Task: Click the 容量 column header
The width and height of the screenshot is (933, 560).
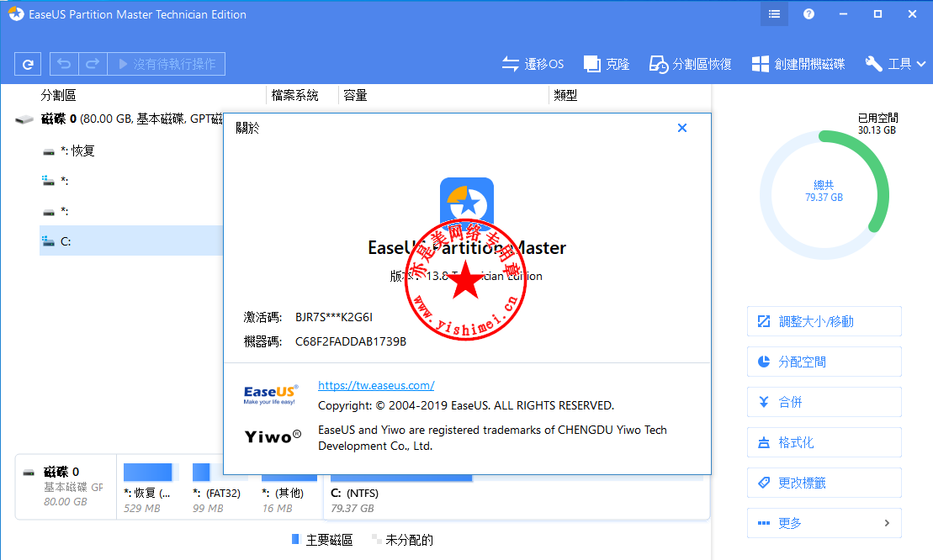Action: pos(355,95)
